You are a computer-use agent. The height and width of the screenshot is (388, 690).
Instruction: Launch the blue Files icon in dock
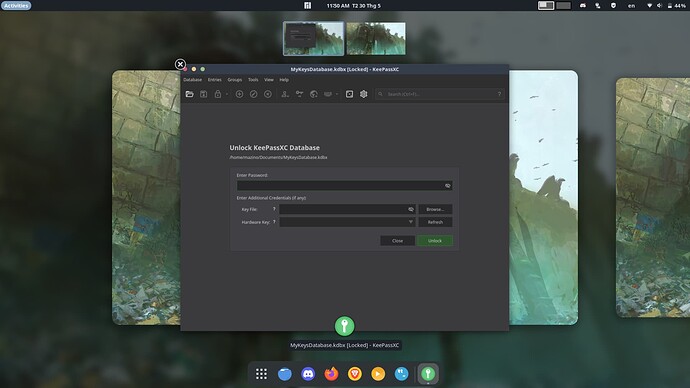pyautogui.click(x=285, y=374)
